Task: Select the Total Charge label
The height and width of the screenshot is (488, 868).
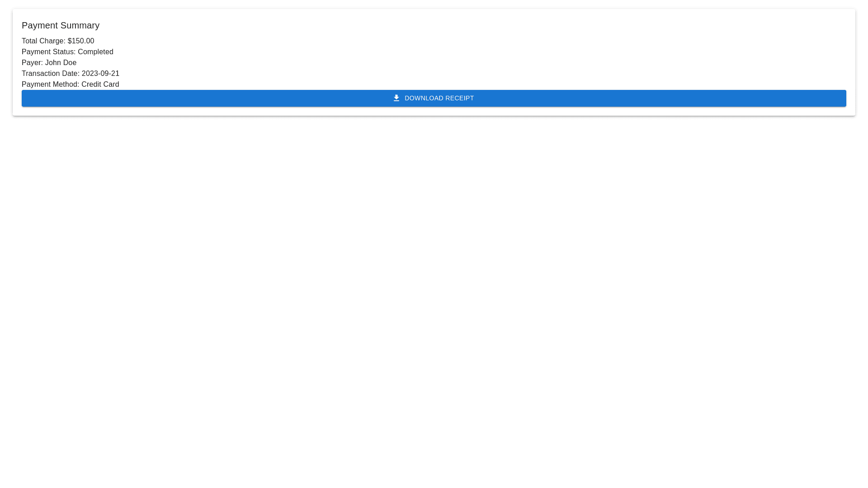Action: pos(43,41)
